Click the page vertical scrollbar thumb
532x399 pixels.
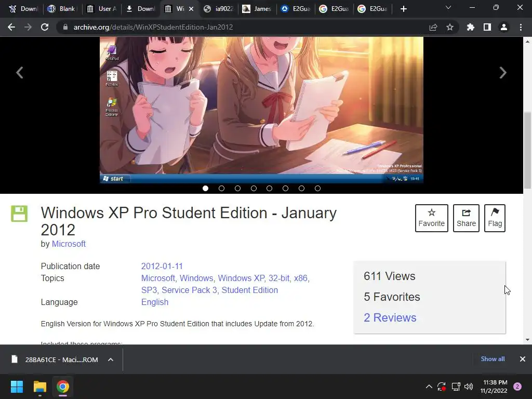pyautogui.click(x=527, y=150)
